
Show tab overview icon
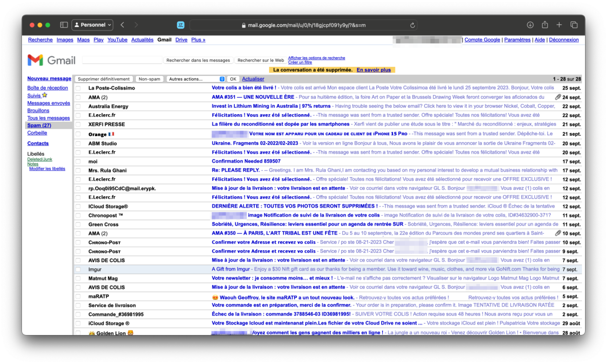click(574, 25)
